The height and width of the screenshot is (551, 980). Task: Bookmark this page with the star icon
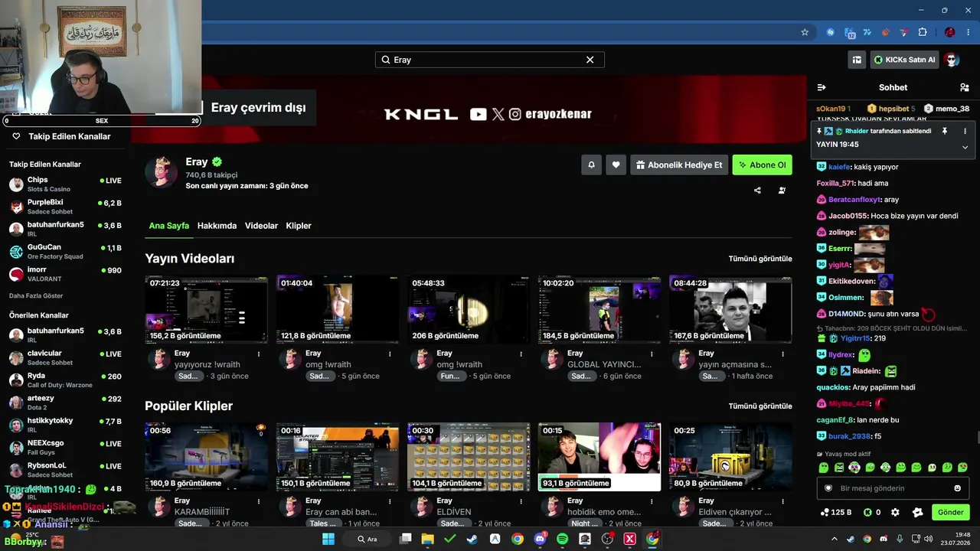(x=805, y=32)
